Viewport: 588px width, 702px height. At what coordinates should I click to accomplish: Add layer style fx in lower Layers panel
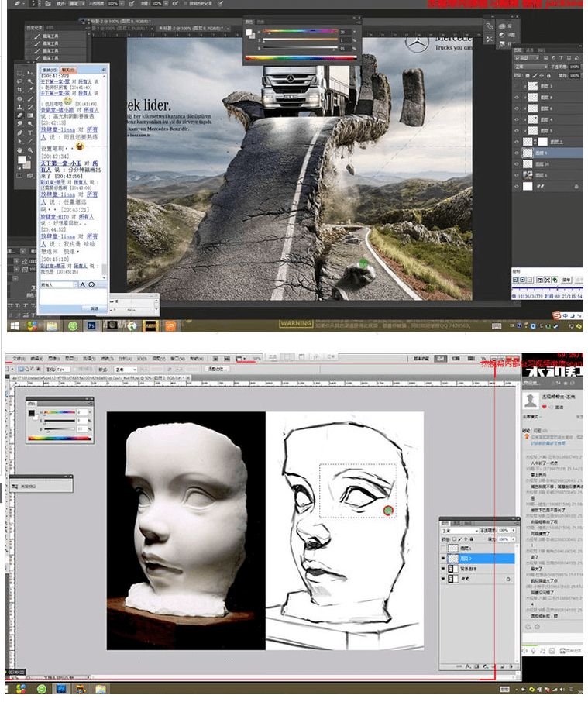point(468,666)
